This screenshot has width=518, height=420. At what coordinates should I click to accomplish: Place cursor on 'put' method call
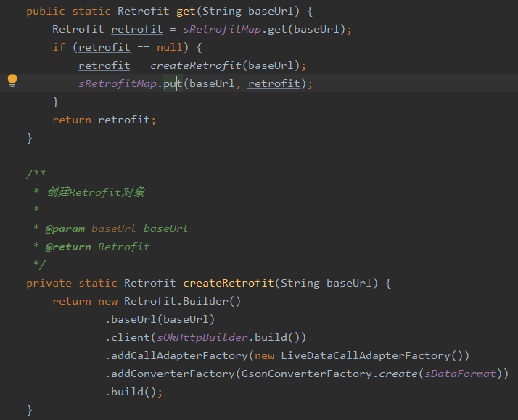click(173, 84)
